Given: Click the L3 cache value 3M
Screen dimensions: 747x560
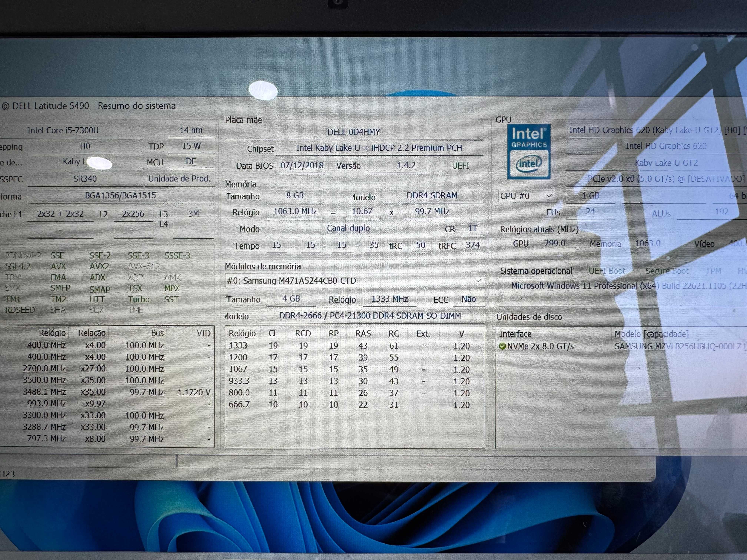Looking at the screenshot, I should pyautogui.click(x=193, y=214).
